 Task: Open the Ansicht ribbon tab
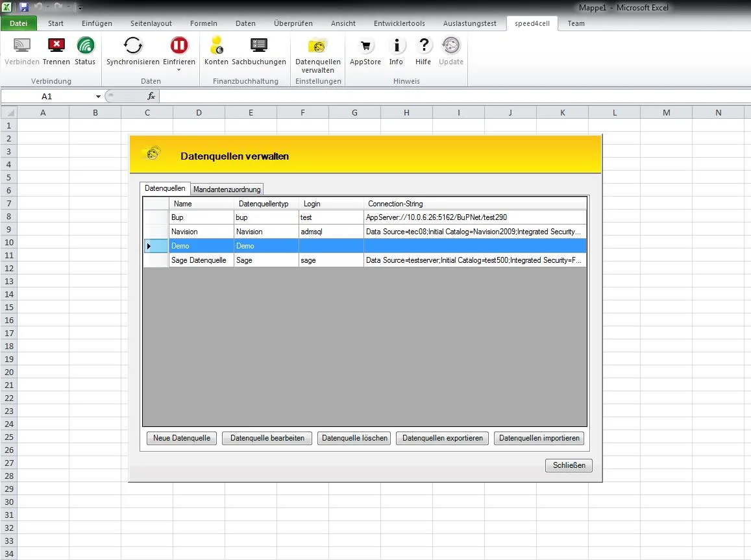click(x=343, y=23)
